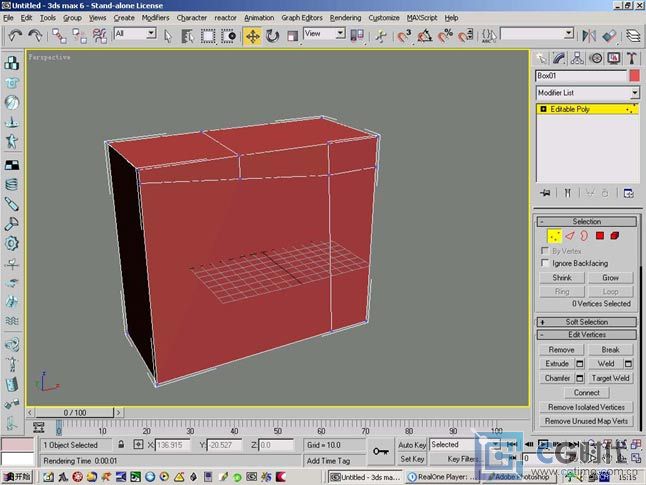646x485 pixels.
Task: Toggle Absolute/Offset transform type-in mode icon
Action: pyautogui.click(x=138, y=445)
